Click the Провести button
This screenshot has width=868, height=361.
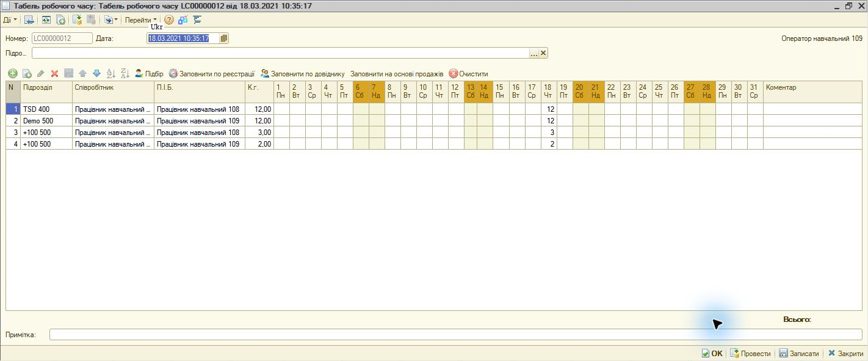750,353
